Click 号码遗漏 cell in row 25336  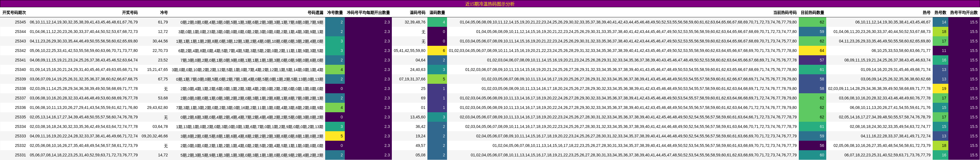(x=250, y=107)
